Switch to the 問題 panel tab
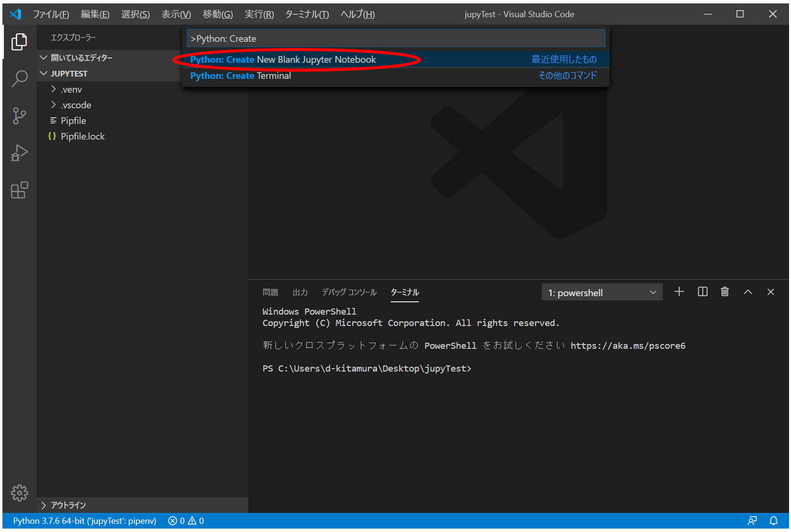Screen dimensions: 791x532 270,293
